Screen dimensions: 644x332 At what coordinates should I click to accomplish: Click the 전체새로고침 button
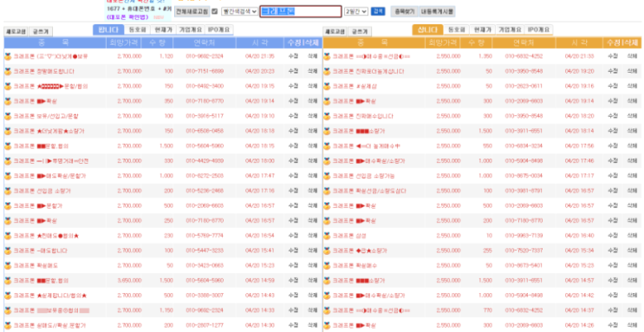coord(192,11)
